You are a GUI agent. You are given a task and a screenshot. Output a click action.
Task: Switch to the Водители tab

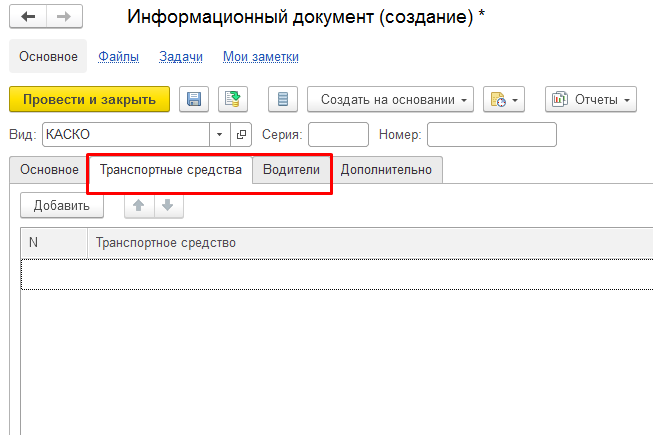pyautogui.click(x=291, y=170)
